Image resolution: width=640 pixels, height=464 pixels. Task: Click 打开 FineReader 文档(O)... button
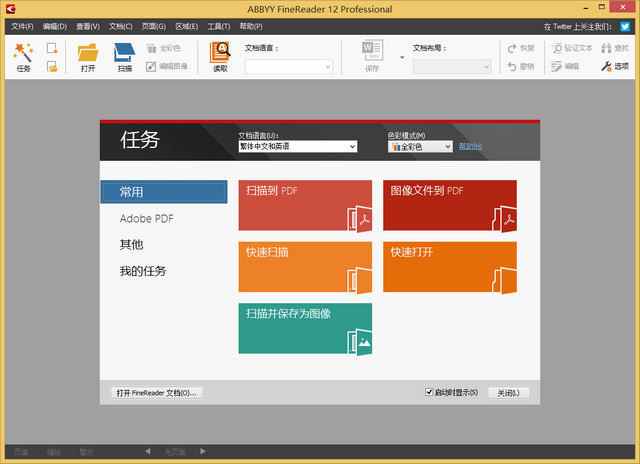click(156, 393)
